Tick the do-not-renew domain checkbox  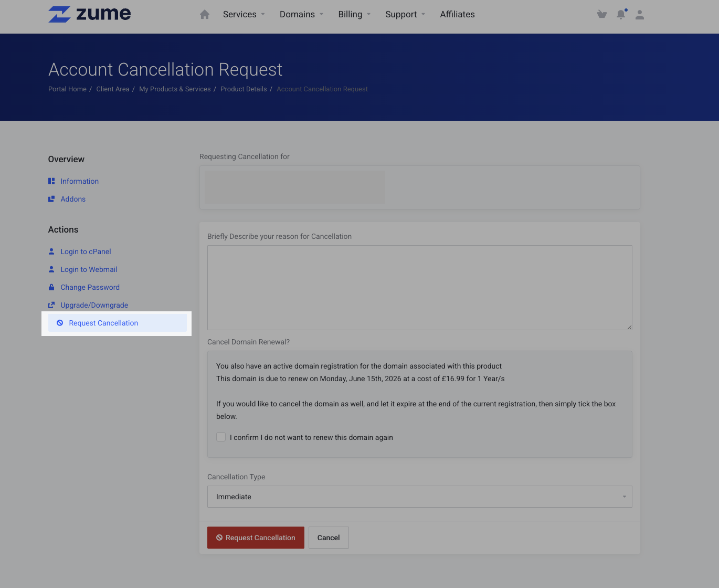tap(221, 437)
